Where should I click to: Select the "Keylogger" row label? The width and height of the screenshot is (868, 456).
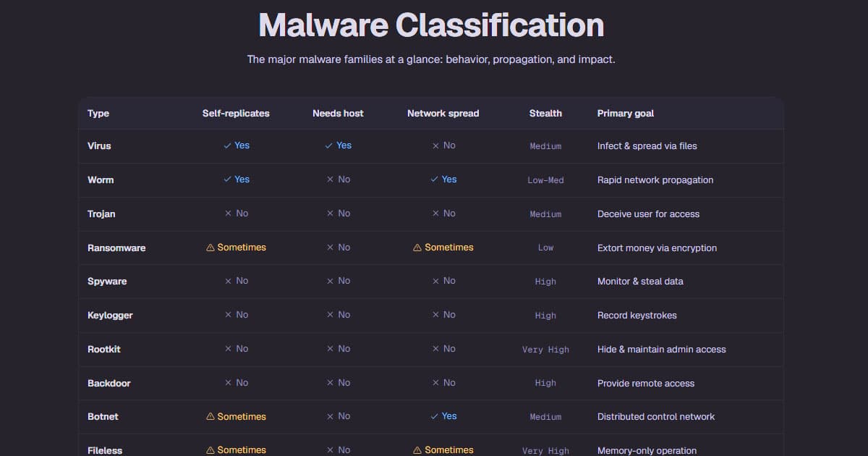click(x=110, y=315)
